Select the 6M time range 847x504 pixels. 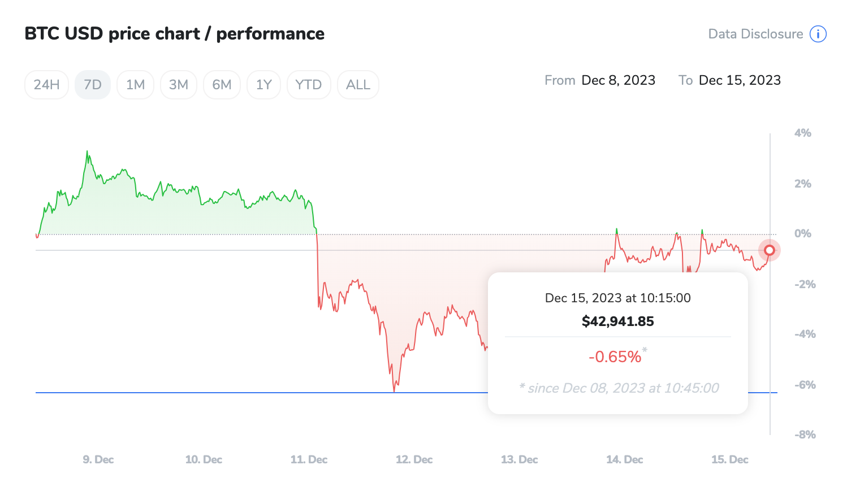point(222,84)
